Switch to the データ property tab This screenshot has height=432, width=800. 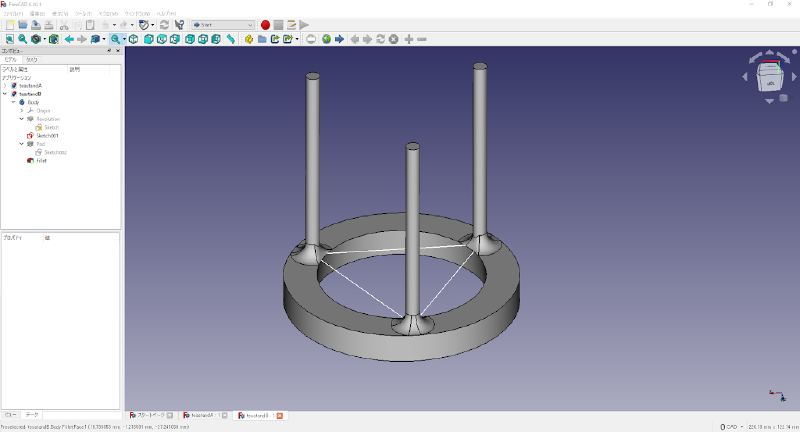coord(32,415)
